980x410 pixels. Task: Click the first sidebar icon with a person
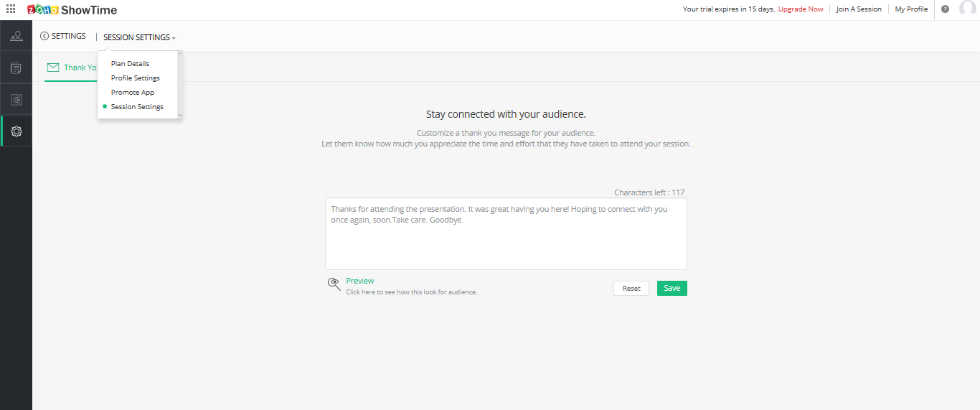click(16, 36)
